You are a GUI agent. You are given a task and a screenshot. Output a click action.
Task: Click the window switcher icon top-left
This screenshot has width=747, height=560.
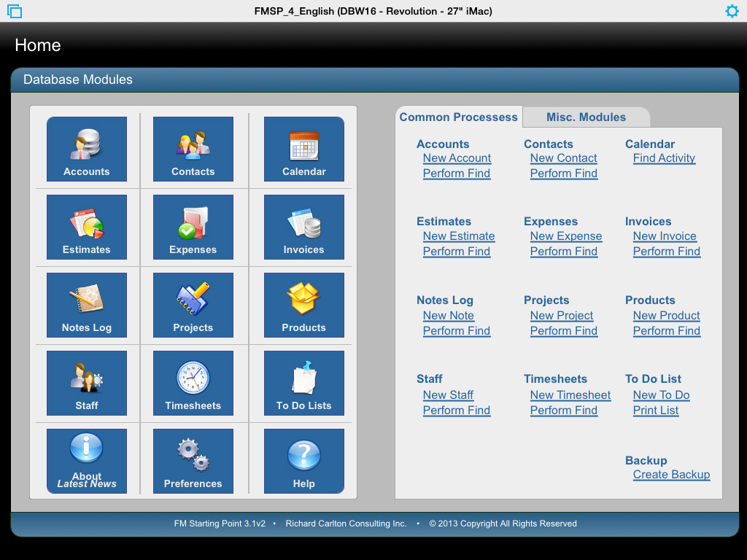coord(15,11)
